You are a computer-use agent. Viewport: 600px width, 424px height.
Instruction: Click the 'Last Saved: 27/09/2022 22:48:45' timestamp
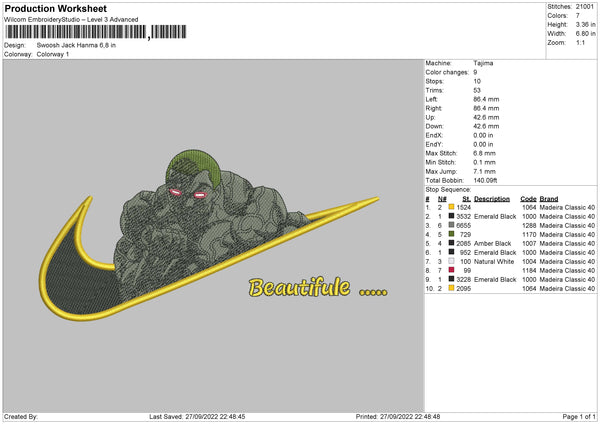tap(197, 417)
